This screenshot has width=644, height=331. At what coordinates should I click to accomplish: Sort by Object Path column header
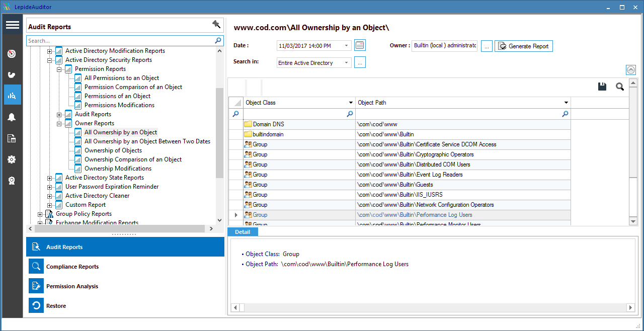[463, 103]
